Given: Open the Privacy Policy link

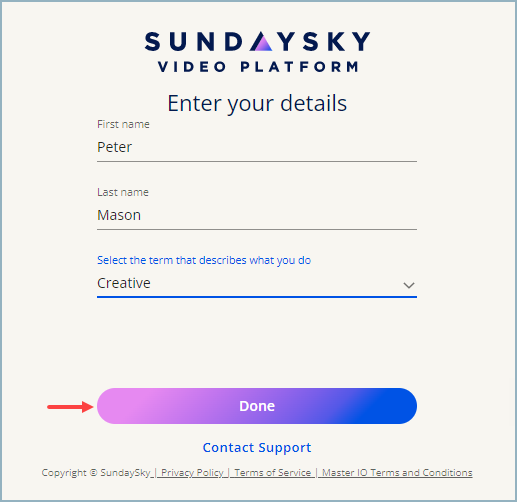Looking at the screenshot, I should point(192,473).
